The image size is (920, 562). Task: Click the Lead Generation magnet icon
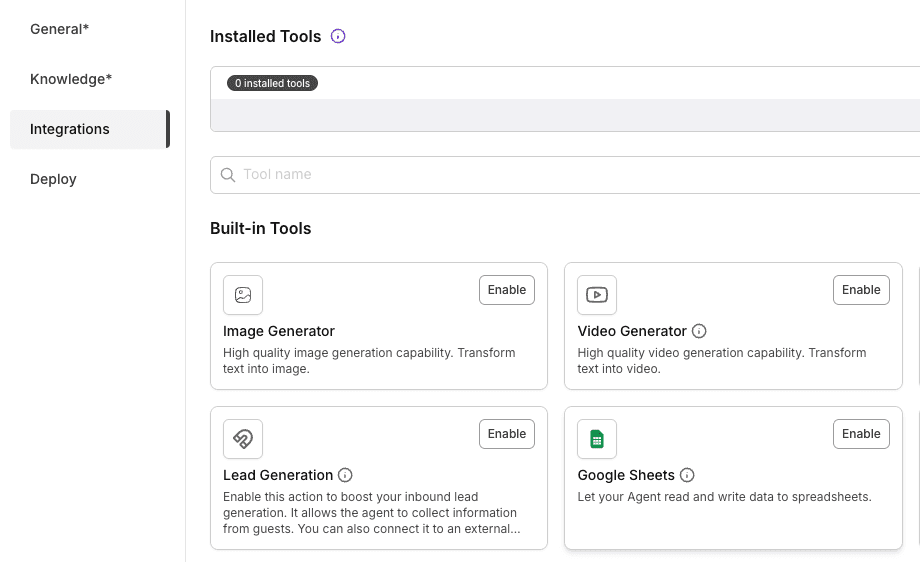(x=243, y=439)
